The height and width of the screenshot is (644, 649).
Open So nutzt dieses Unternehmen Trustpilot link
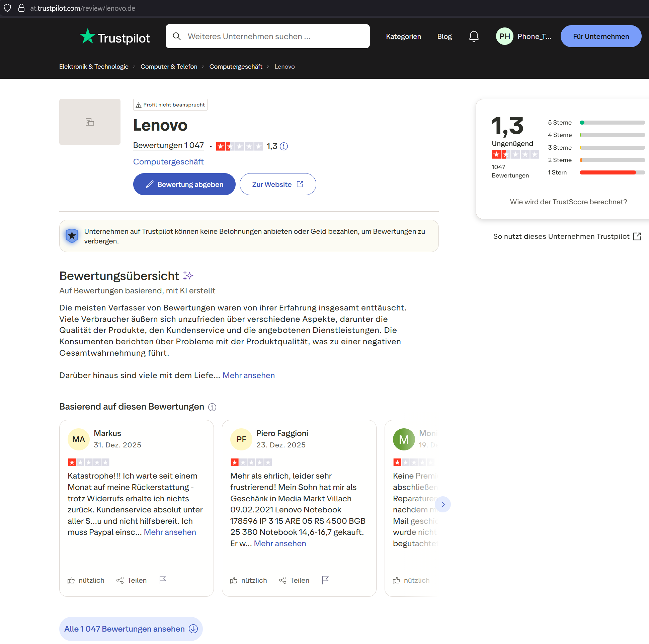[x=567, y=236]
